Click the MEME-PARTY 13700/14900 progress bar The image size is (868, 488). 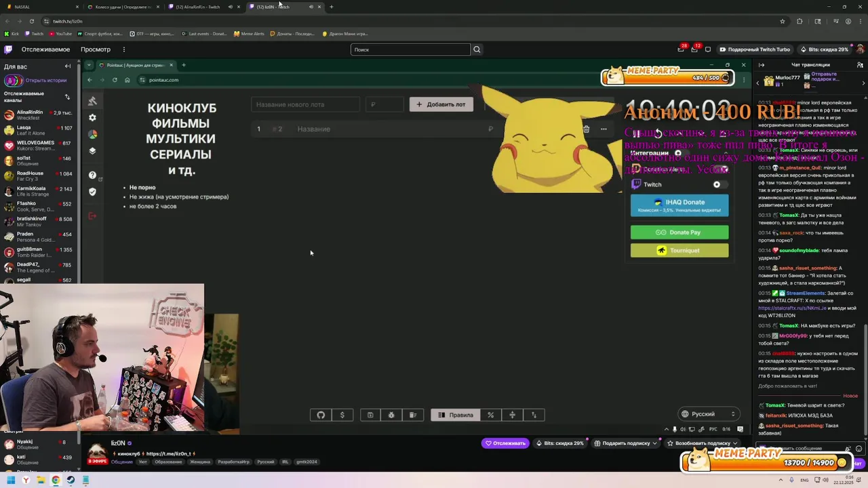766,460
